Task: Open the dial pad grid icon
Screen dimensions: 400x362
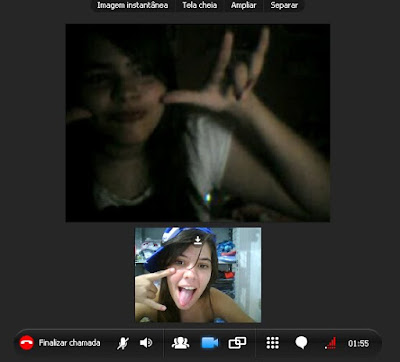Action: point(273,343)
